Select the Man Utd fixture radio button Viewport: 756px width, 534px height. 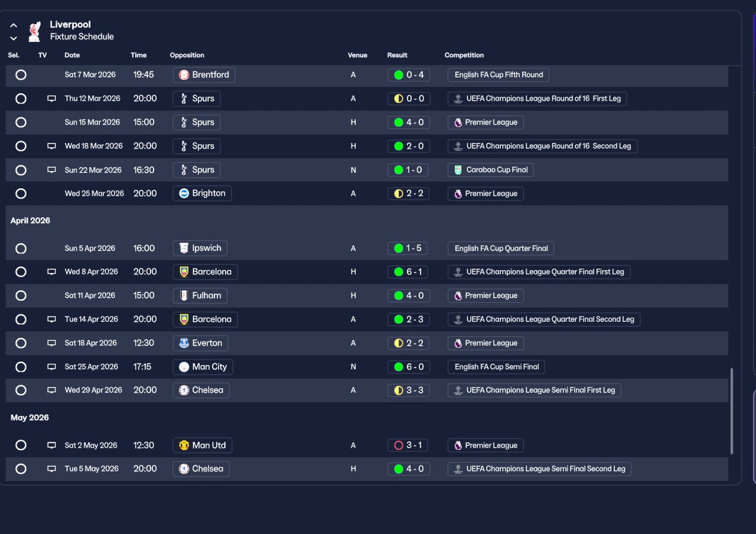[21, 445]
